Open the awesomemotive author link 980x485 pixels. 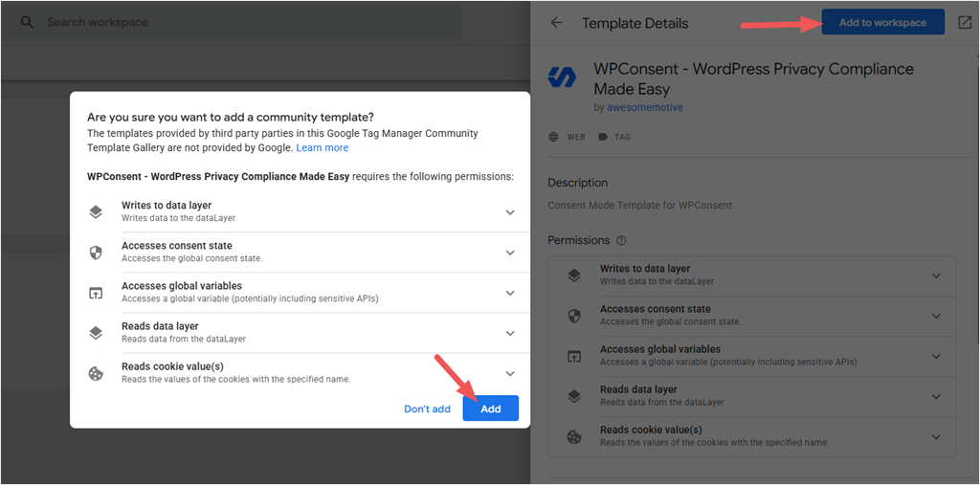pos(645,107)
